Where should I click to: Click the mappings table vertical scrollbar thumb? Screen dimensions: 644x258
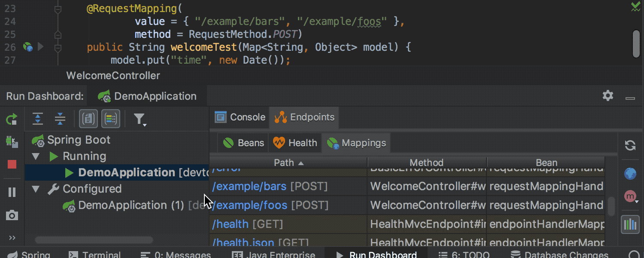611,206
